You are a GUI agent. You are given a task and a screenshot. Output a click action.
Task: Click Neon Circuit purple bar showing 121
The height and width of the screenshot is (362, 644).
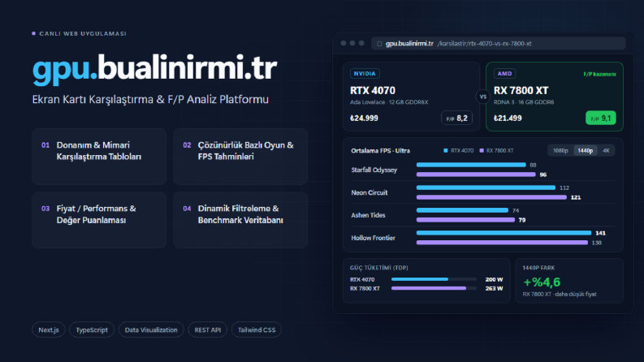(491, 197)
